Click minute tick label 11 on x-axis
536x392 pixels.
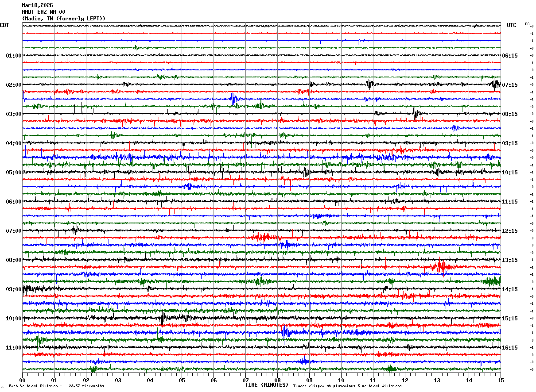[x=373, y=380]
